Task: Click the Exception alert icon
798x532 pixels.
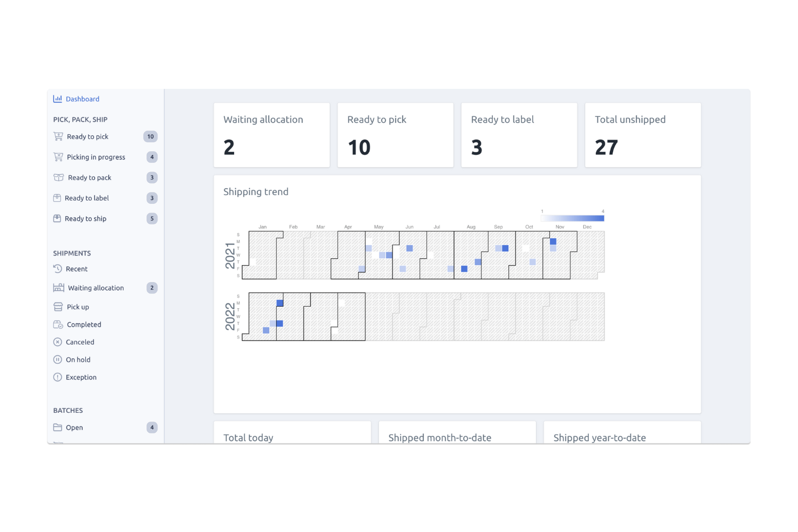Action: (x=58, y=377)
